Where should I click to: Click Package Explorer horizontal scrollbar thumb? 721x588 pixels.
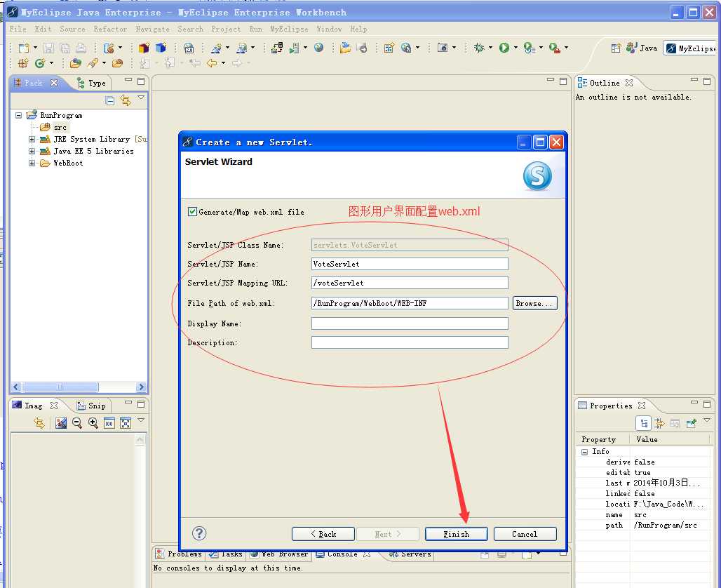point(60,387)
